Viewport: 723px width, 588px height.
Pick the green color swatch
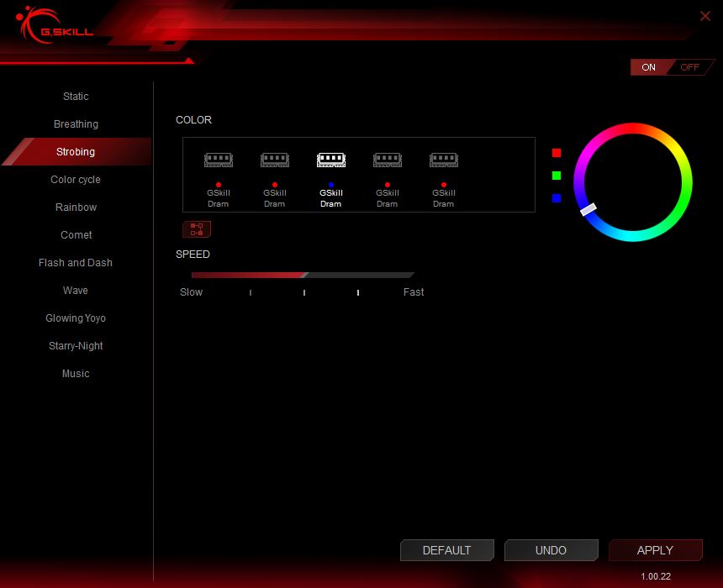coord(557,176)
